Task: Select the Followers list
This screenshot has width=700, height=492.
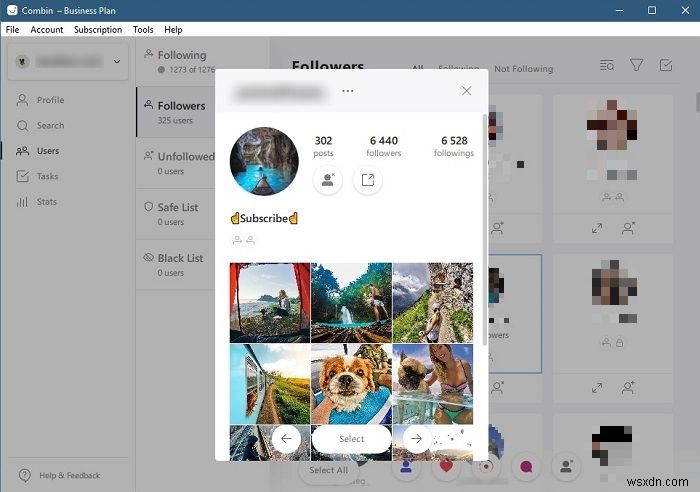Action: coord(176,112)
